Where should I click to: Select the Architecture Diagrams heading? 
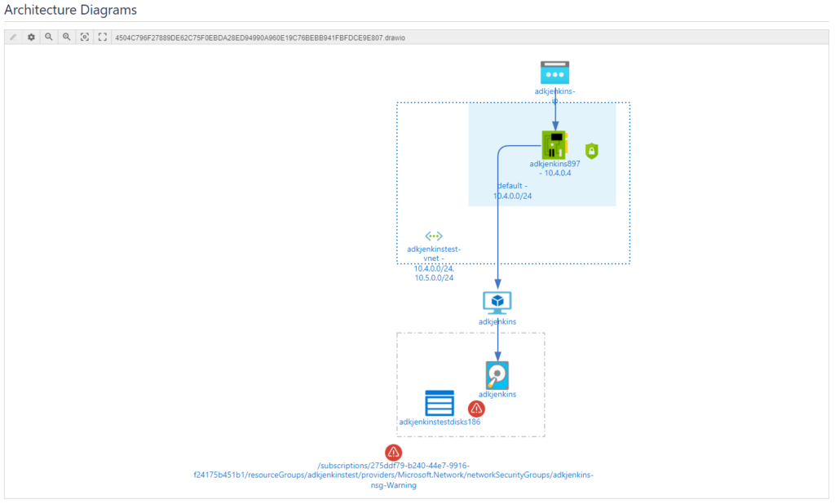69,10
